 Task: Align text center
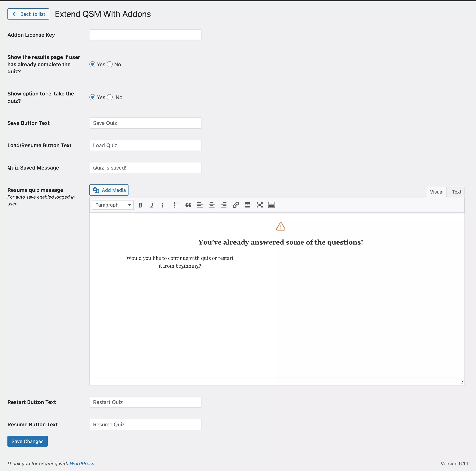(x=212, y=205)
